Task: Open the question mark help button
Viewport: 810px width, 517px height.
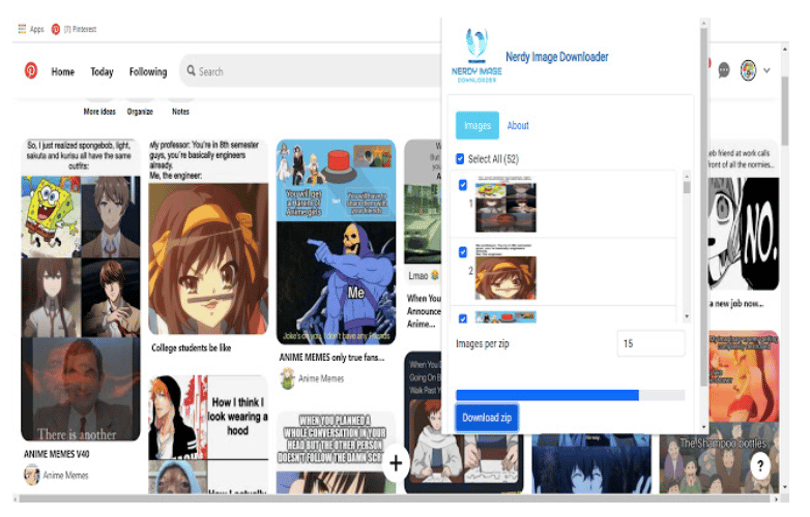Action: point(760,466)
